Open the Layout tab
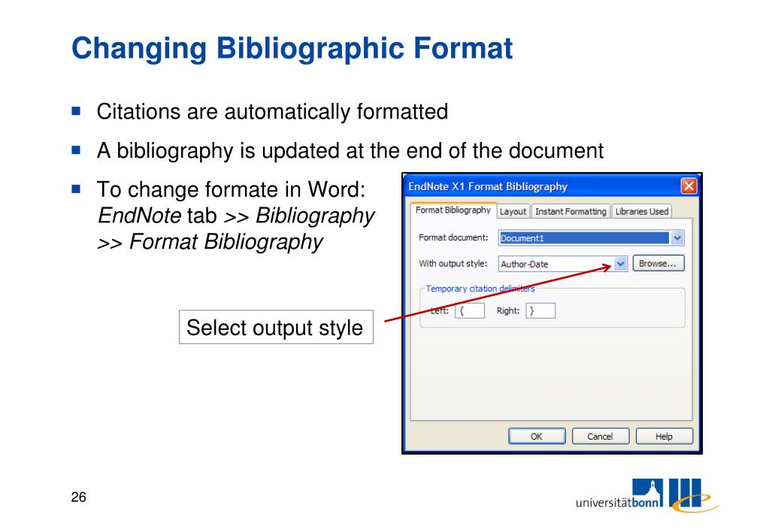 pyautogui.click(x=513, y=211)
